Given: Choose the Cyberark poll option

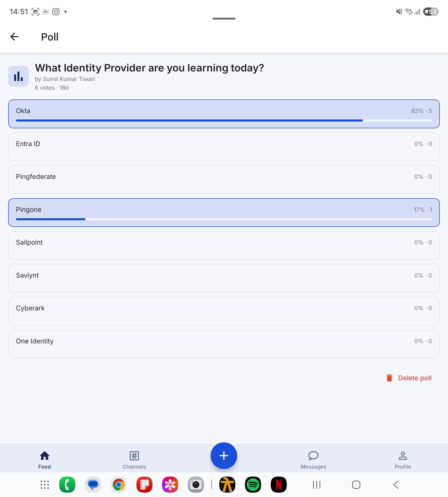Looking at the screenshot, I should click(224, 311).
